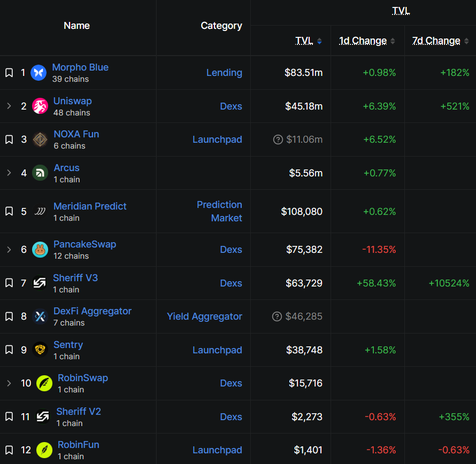The image size is (476, 464).
Task: Open the Arcus protocol link
Action: coord(66,168)
